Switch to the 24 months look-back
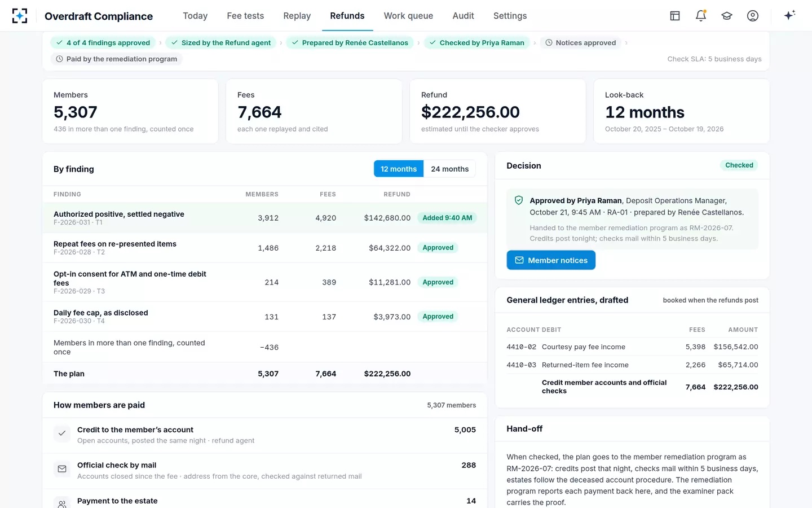 tap(449, 169)
